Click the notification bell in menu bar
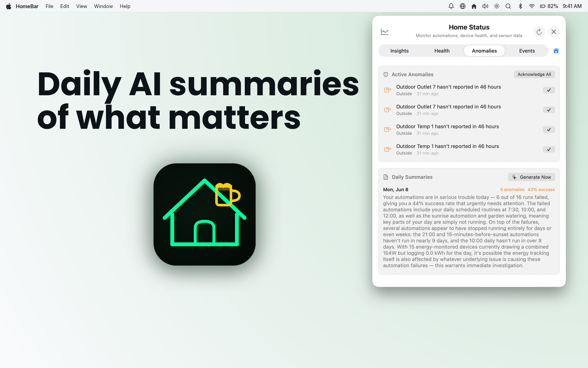This screenshot has height=368, width=588. tap(451, 6)
